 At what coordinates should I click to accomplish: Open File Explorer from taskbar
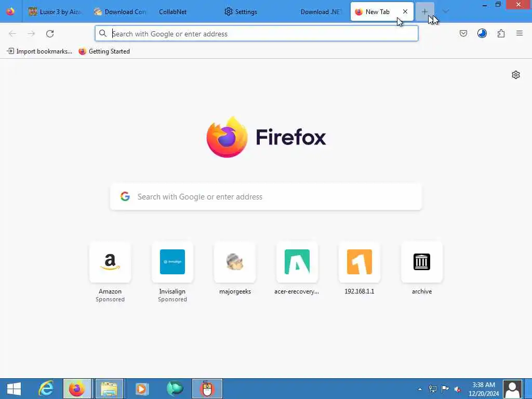pyautogui.click(x=109, y=389)
